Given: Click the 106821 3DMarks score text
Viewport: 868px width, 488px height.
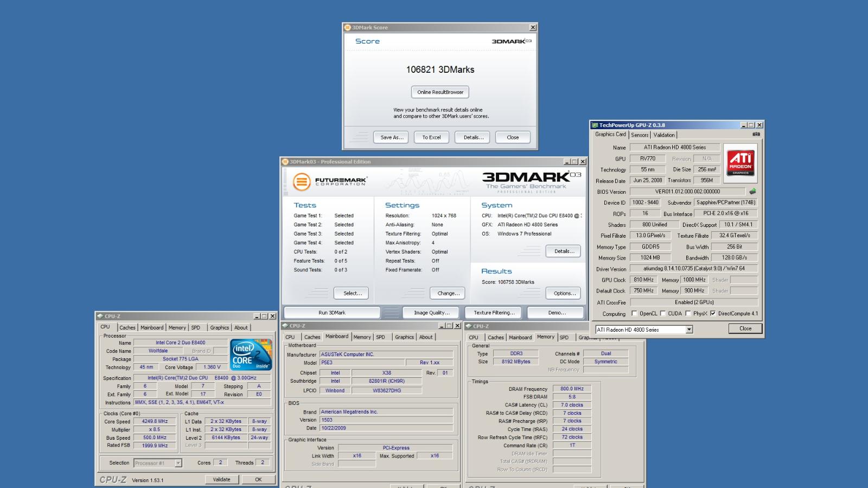Looking at the screenshot, I should 440,69.
